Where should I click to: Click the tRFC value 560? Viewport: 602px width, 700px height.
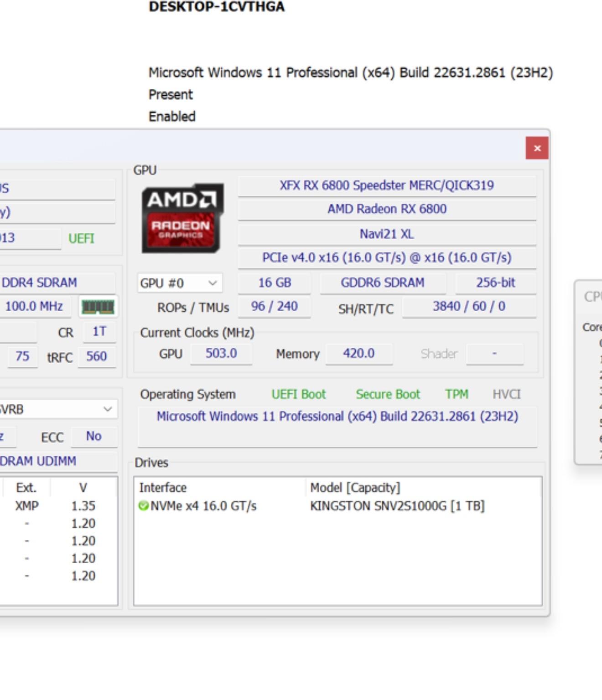pyautogui.click(x=97, y=357)
